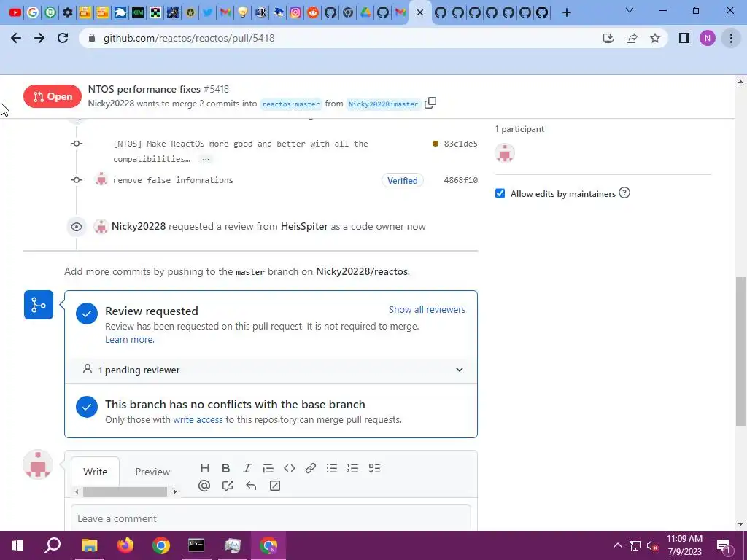747x560 pixels.
Task: Bookmark this page with star icon
Action: click(655, 38)
